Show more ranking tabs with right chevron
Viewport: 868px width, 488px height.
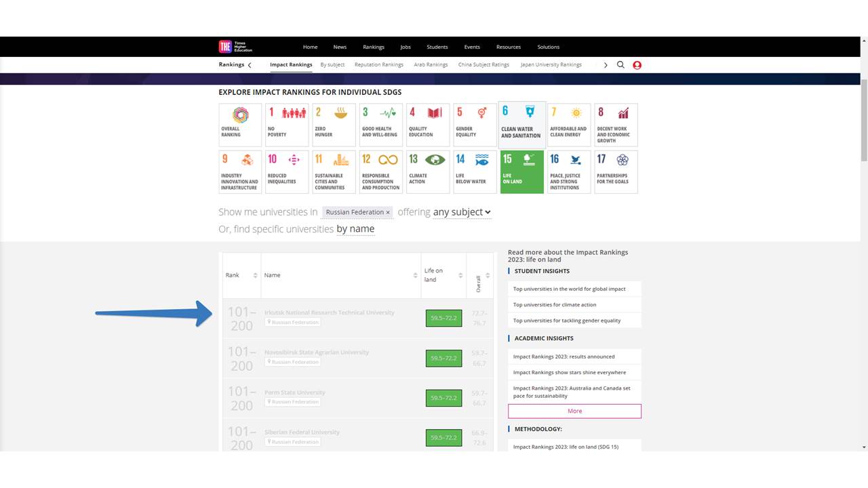(606, 65)
